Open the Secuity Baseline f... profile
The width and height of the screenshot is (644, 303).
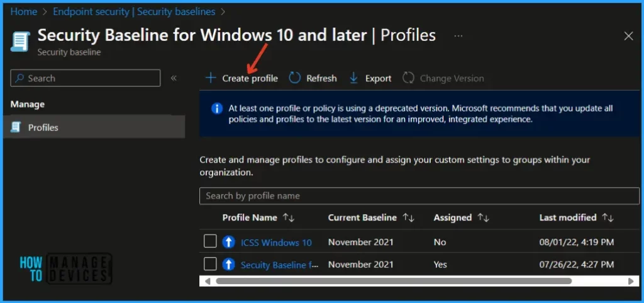tap(280, 265)
